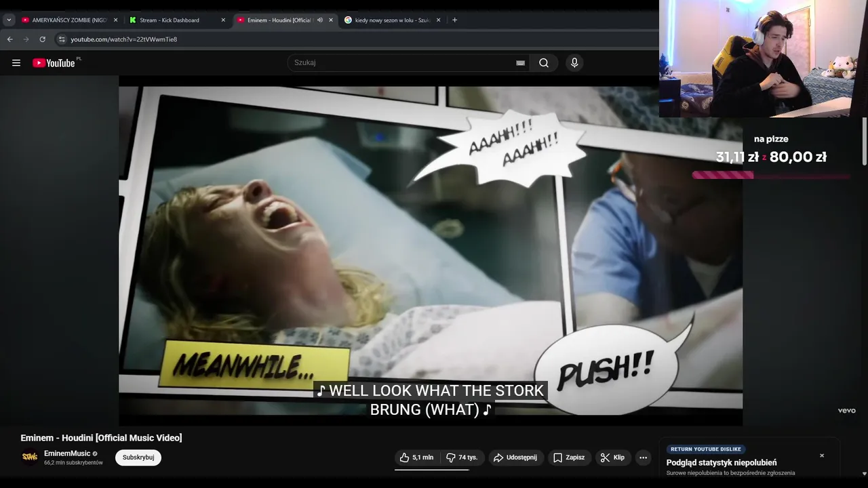Viewport: 868px width, 488px height.
Task: Click the search magnifier button
Action: (544, 63)
